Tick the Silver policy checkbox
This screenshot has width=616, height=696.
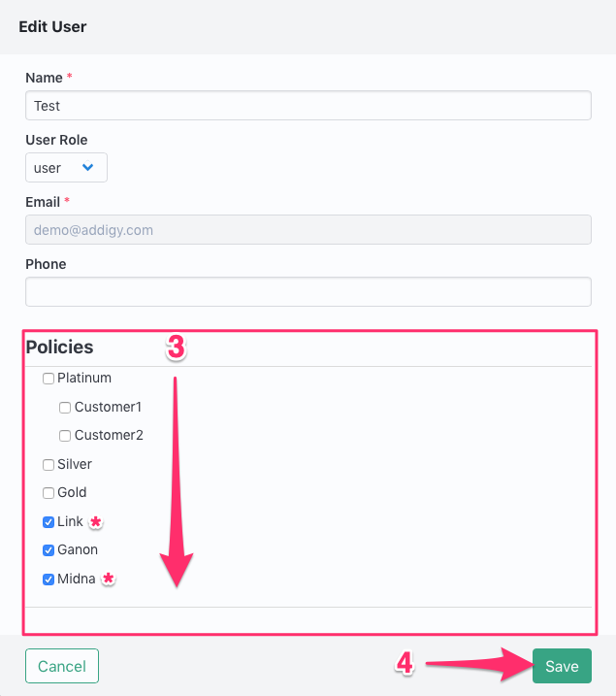pos(49,465)
